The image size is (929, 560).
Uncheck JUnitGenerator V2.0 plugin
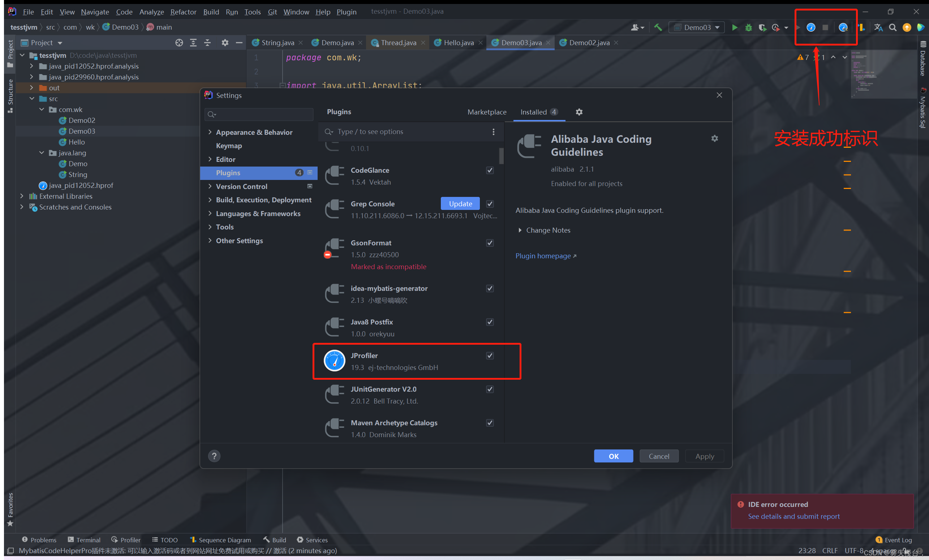pos(490,389)
